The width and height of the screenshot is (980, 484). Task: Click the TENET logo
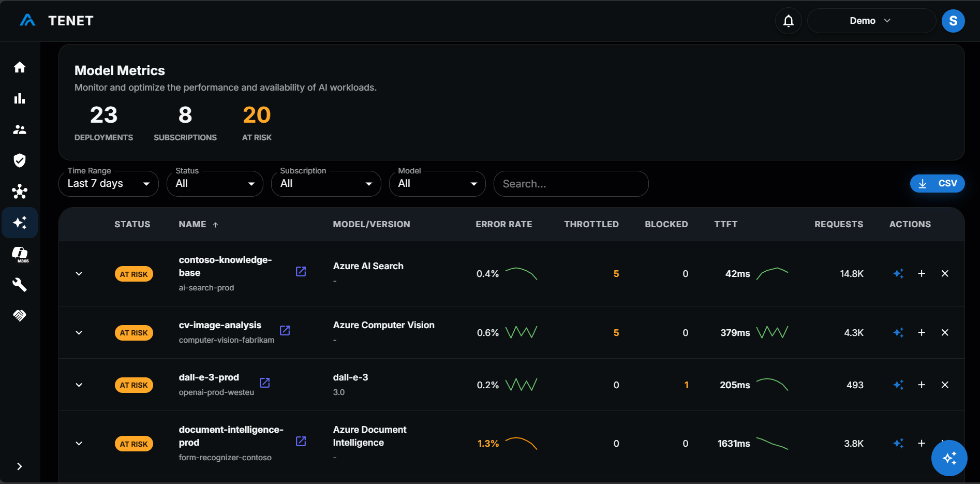(x=56, y=21)
